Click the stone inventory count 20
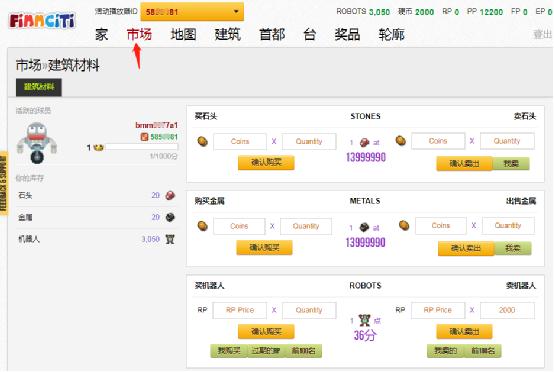The height and width of the screenshot is (372, 554). click(x=155, y=195)
